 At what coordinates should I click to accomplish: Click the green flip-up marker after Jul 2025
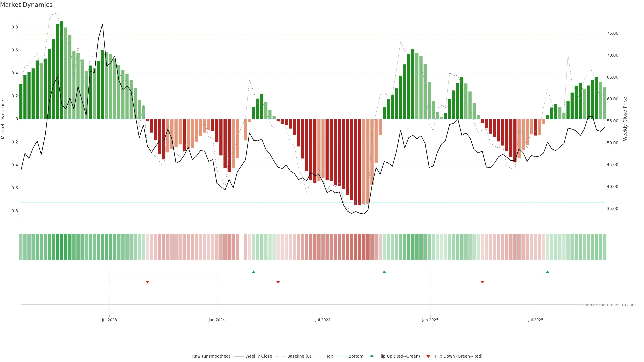(x=548, y=272)
